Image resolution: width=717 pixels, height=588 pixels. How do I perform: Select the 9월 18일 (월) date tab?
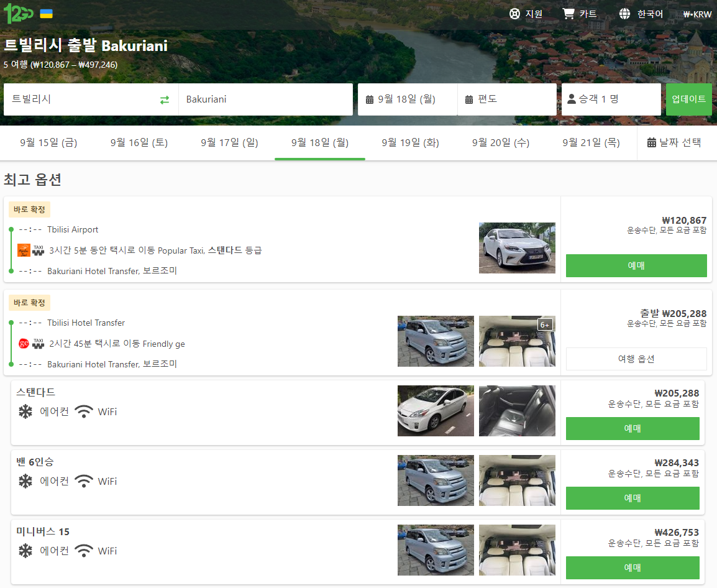click(x=320, y=143)
